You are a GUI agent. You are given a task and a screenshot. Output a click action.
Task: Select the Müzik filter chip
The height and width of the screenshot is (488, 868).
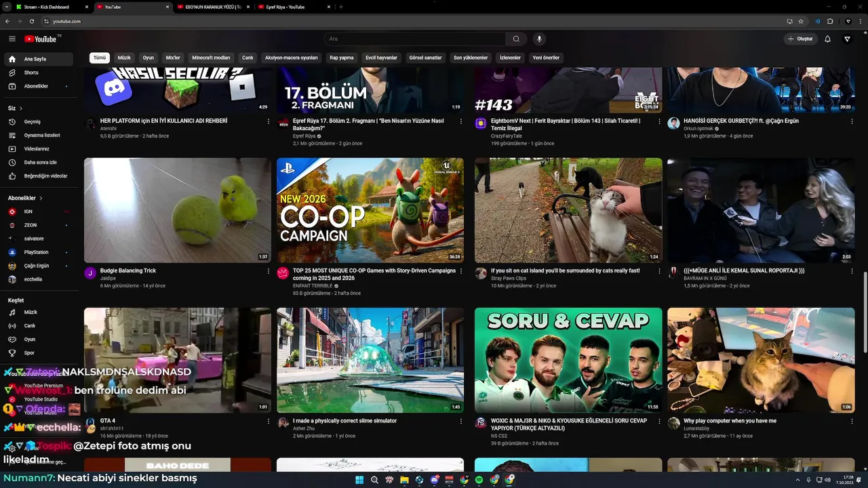[124, 58]
